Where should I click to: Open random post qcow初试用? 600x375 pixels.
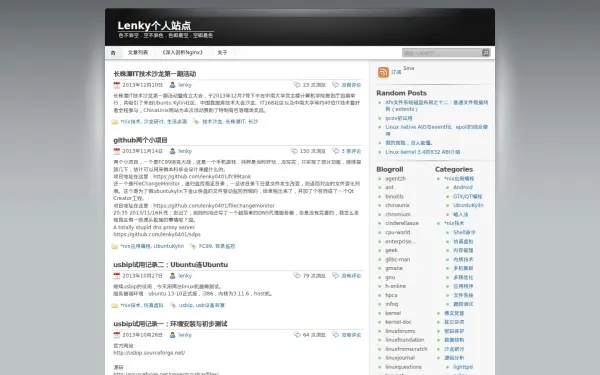pos(399,118)
